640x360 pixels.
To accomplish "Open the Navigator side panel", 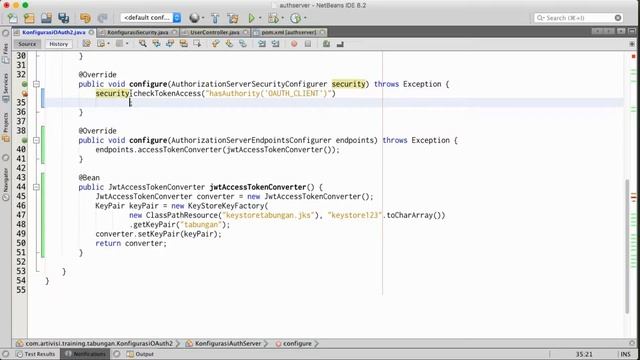I will pos(5,185).
